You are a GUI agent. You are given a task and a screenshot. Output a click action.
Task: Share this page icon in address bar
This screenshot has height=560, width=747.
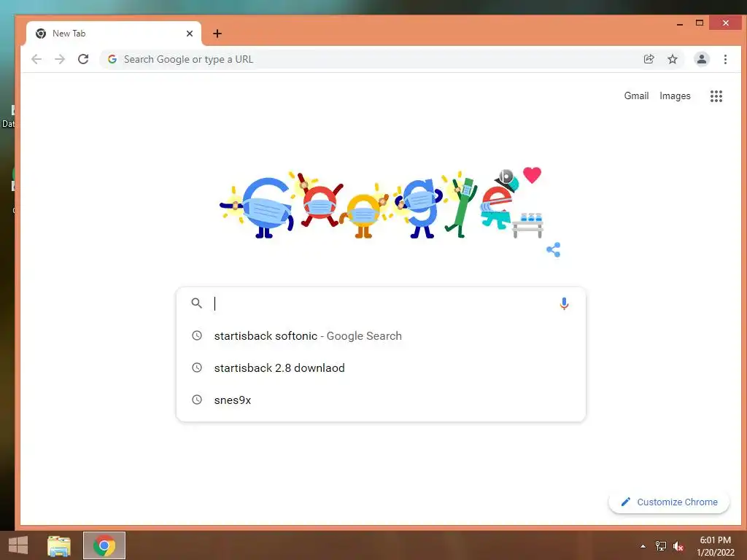[649, 59]
